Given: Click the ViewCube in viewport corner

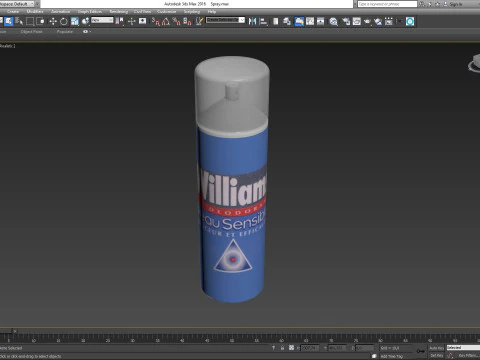Looking at the screenshot, I should point(475,63).
